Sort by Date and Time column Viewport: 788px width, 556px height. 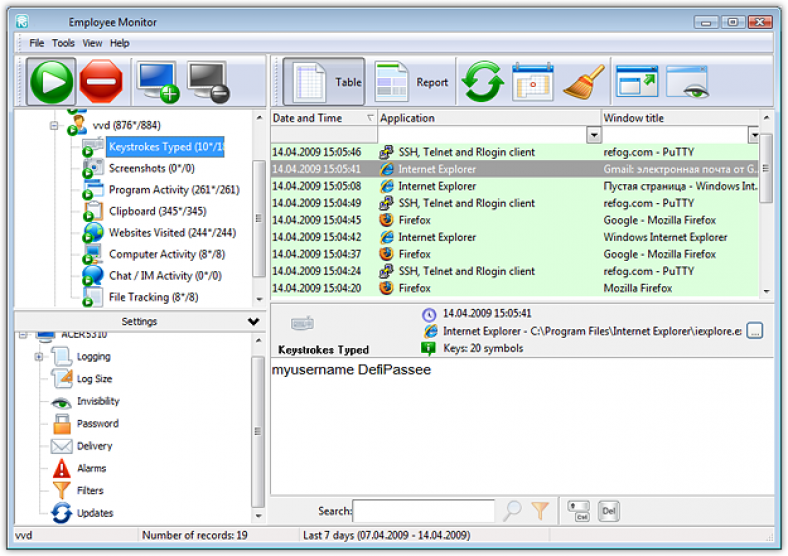(324, 118)
